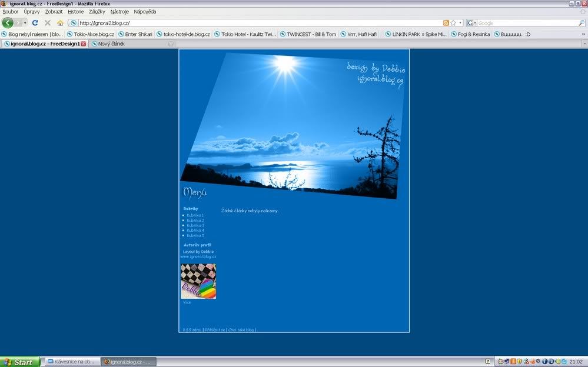Screen dimensions: 588x367
Task: Bookmark this page with the star icon
Action: (x=453, y=23)
